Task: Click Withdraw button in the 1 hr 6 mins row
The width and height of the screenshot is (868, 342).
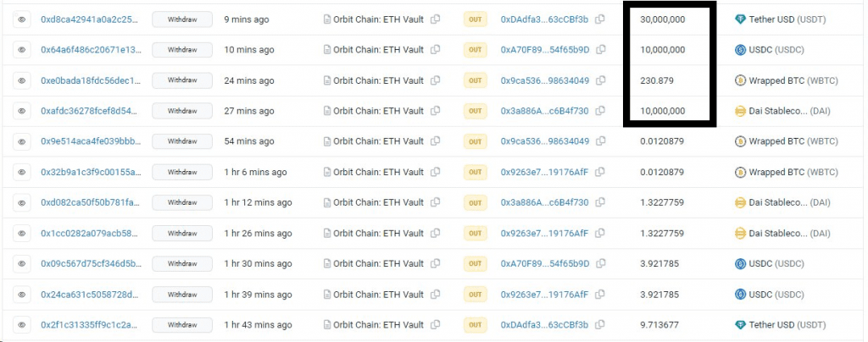Action: tap(181, 172)
